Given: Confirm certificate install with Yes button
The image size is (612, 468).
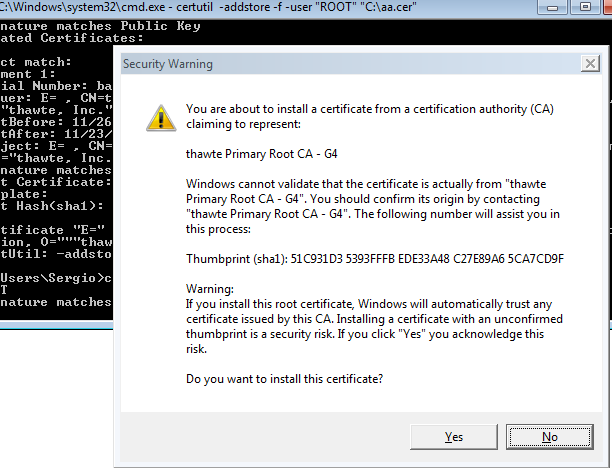Looking at the screenshot, I should coord(454,437).
